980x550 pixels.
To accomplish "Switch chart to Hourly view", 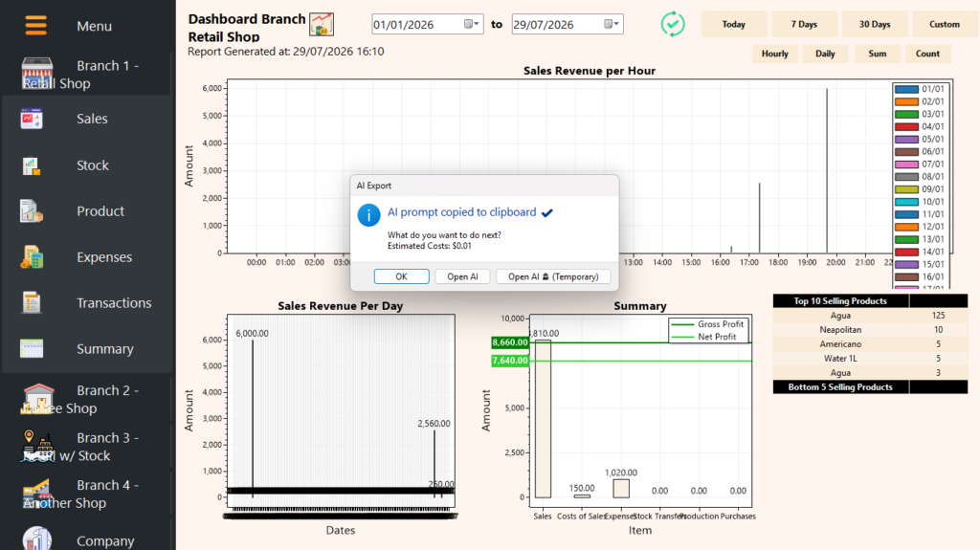I will [775, 54].
